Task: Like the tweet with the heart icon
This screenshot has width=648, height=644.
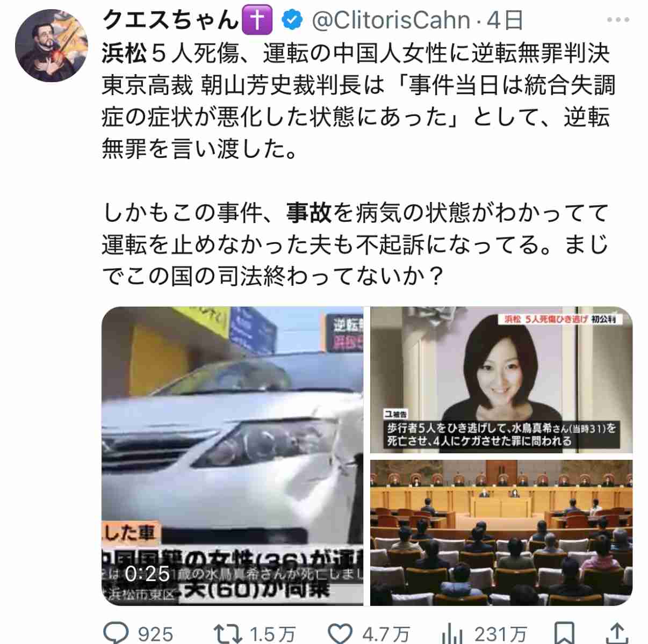Action: (x=340, y=633)
